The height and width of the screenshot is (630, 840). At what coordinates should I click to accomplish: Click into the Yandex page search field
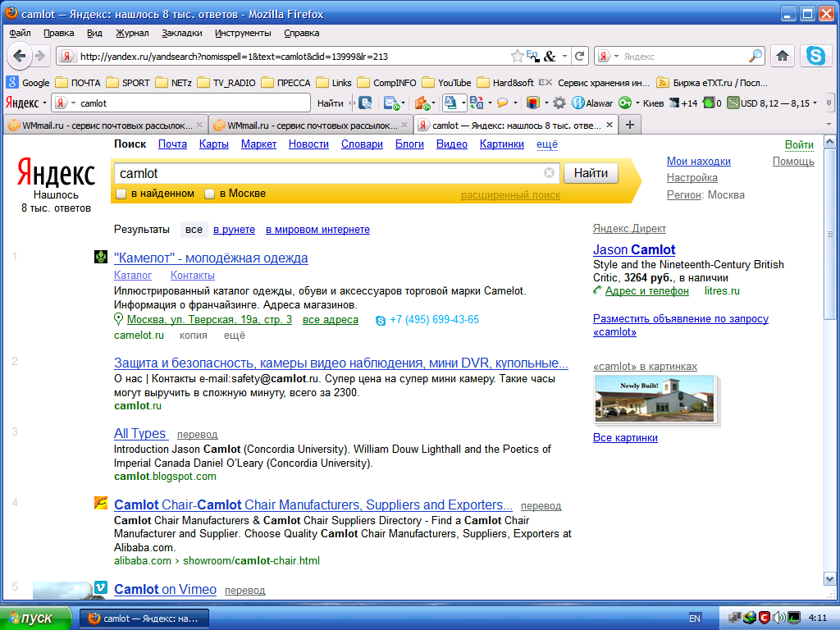[331, 173]
